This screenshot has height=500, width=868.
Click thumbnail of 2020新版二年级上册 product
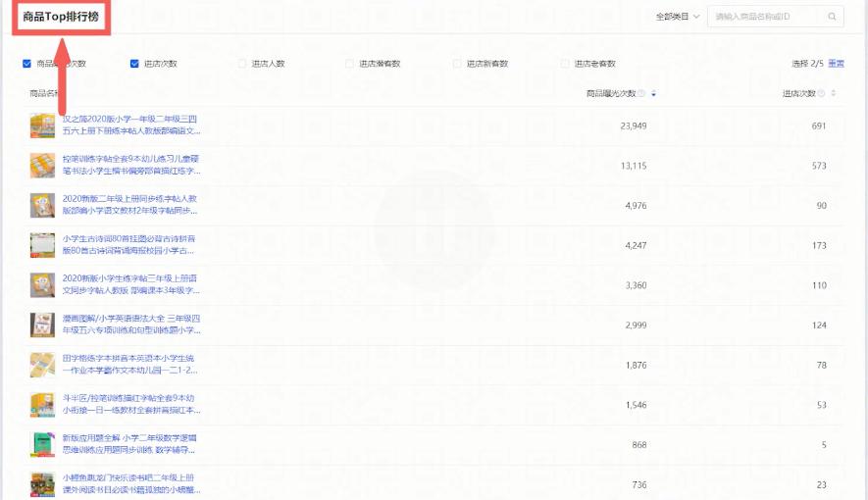point(42,205)
